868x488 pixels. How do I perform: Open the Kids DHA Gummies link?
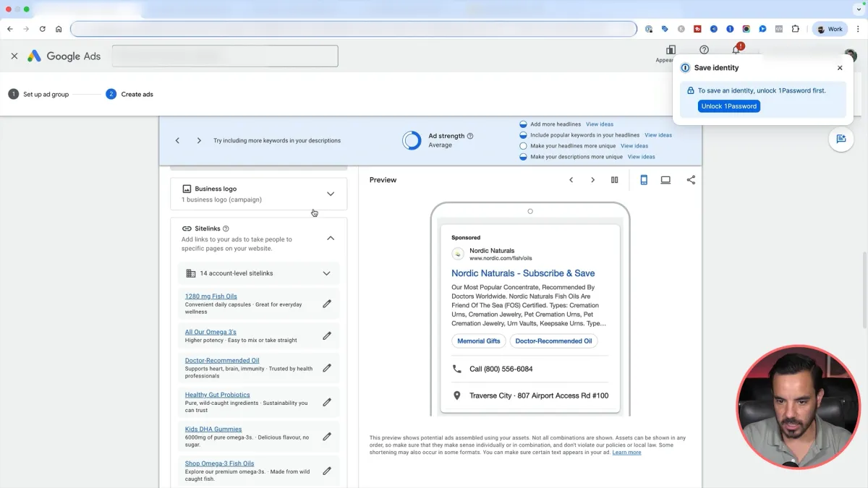(213, 429)
